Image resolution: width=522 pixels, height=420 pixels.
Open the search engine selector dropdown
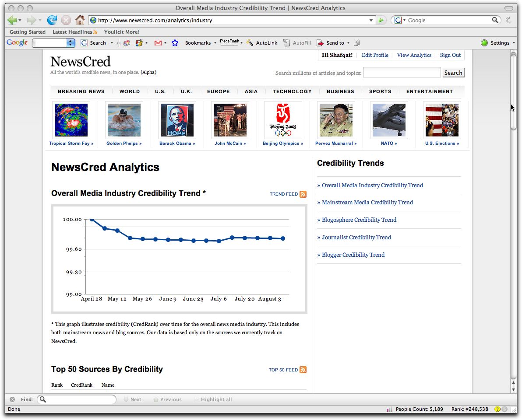coord(400,20)
